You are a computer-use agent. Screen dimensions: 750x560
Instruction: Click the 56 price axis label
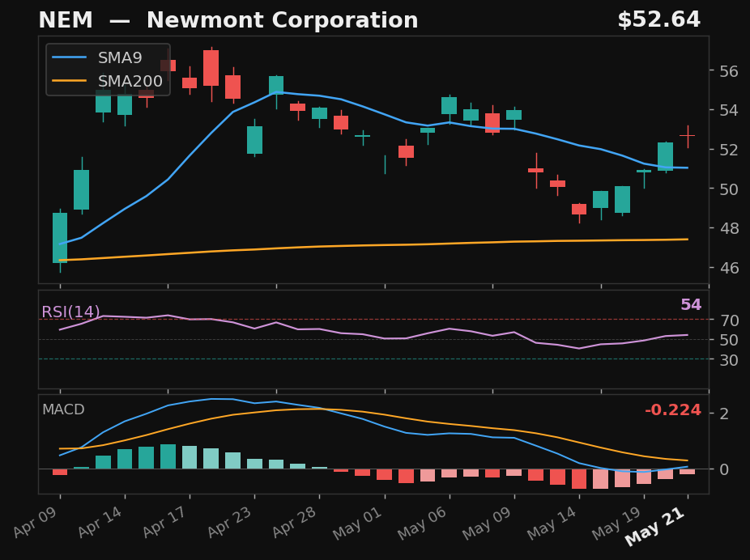[729, 71]
